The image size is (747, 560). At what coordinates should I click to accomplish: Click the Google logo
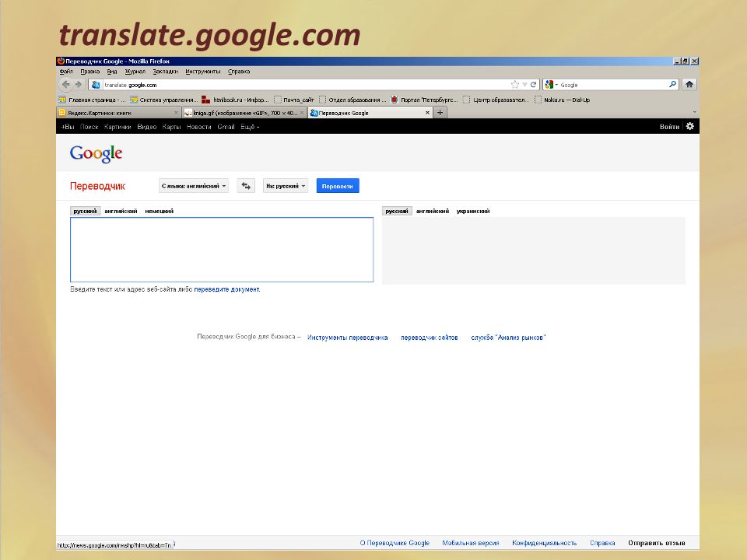coord(96,154)
